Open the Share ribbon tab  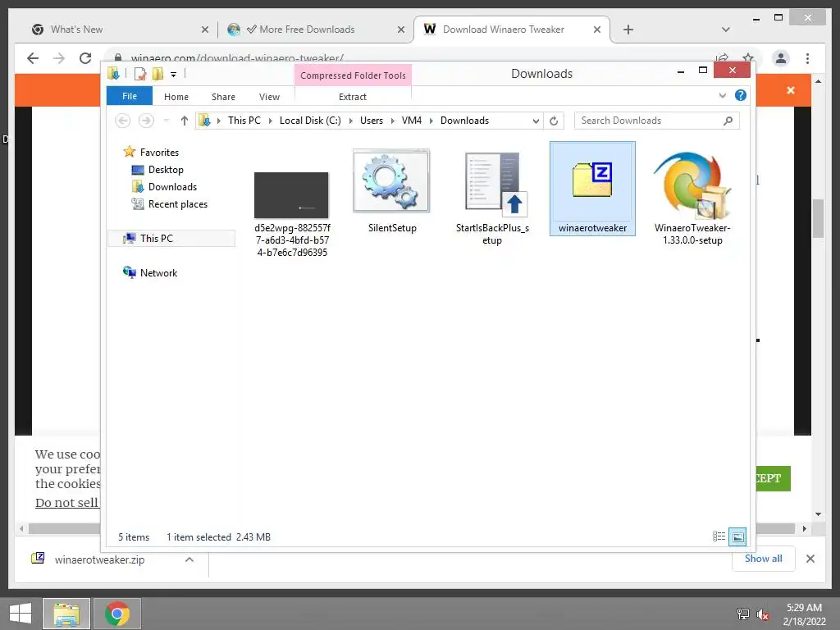[x=223, y=97]
